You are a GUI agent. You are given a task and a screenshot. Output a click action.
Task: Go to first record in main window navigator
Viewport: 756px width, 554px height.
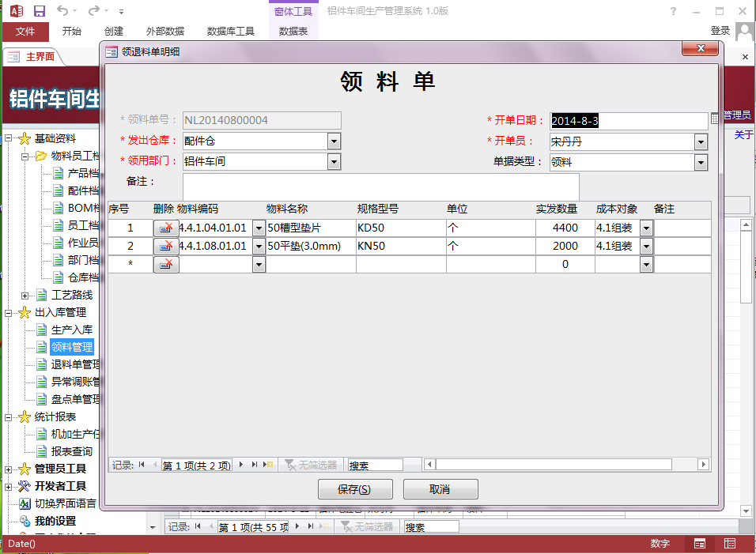(198, 526)
